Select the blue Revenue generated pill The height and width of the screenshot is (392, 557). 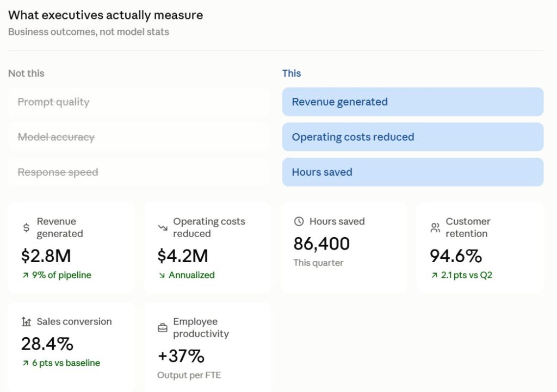(x=413, y=102)
